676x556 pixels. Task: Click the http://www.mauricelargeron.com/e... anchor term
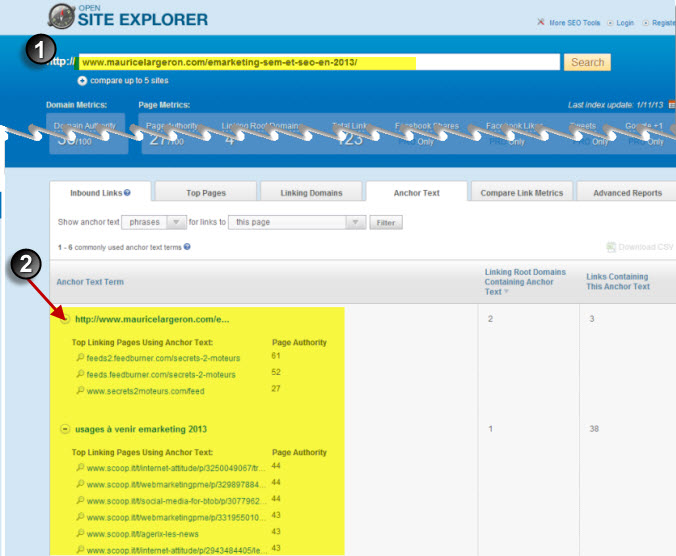(152, 319)
